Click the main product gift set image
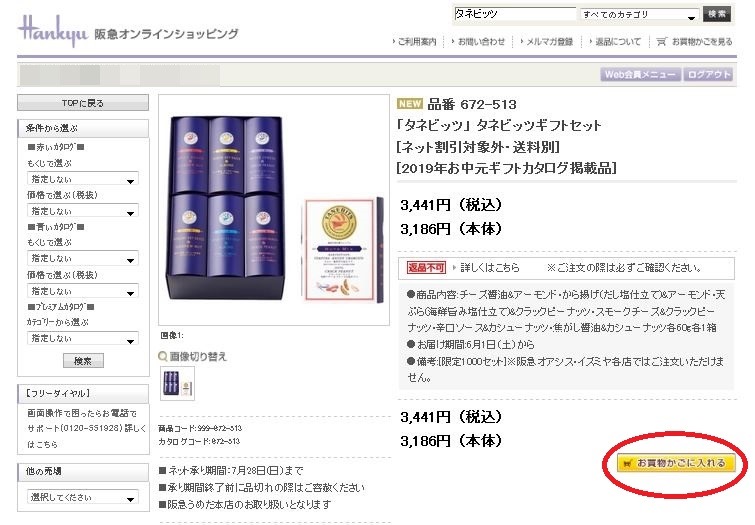755x525 pixels. 273,210
